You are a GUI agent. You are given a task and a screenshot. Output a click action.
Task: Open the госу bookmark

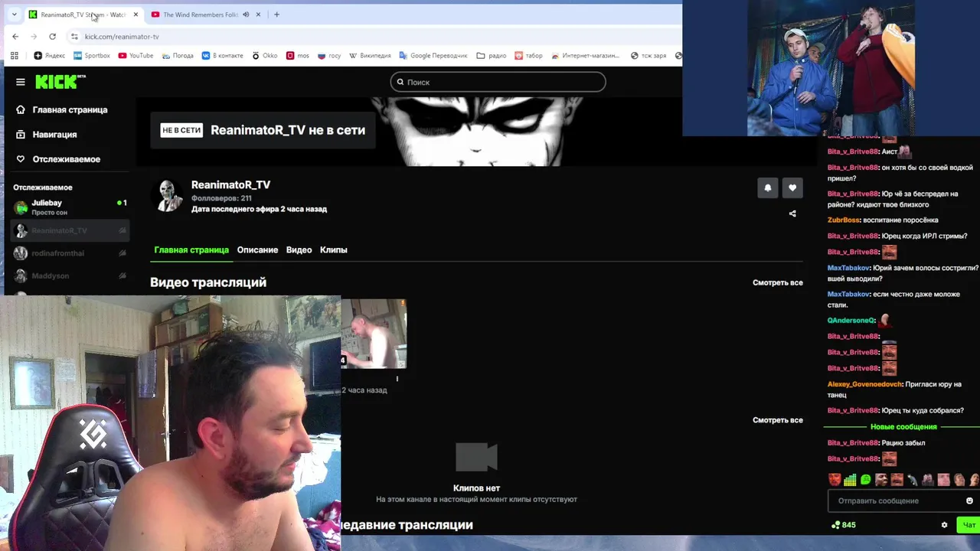(x=329, y=56)
